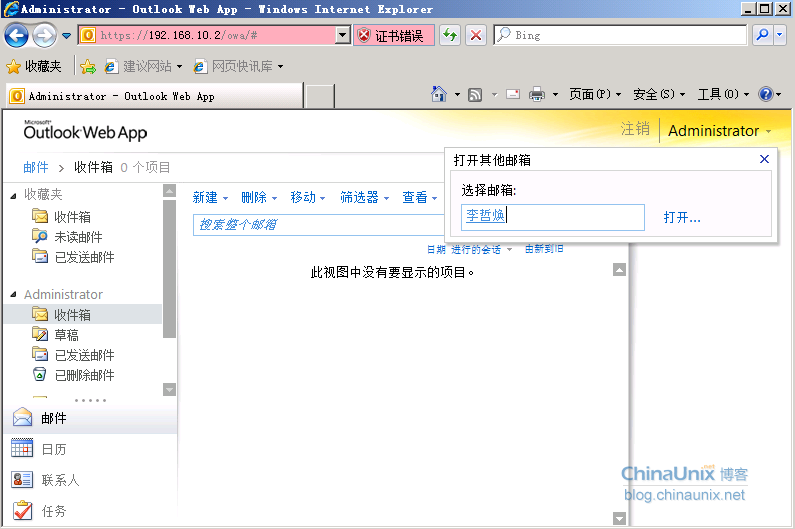This screenshot has width=795, height=529.
Task: Click the search entire mailbox (搜索整个邮箱) field
Action: point(318,225)
